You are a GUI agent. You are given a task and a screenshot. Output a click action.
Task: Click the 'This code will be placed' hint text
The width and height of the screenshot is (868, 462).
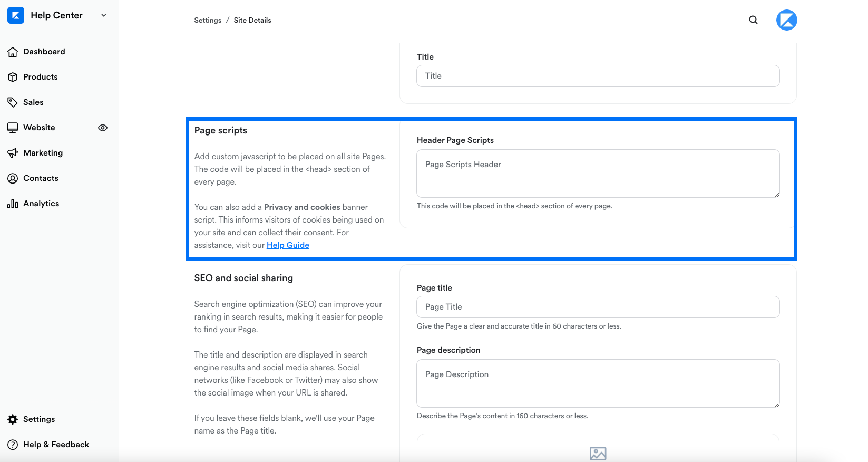tap(514, 206)
